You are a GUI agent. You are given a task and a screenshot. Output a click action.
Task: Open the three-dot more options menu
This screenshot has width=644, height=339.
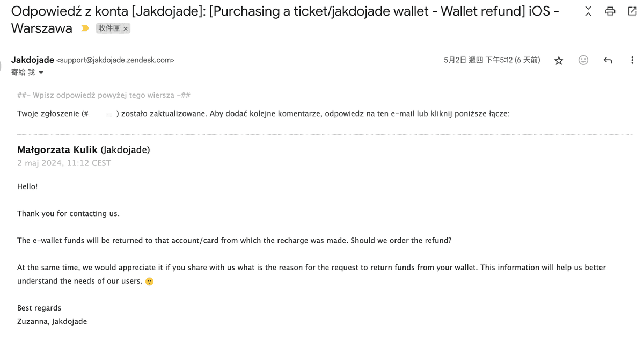(632, 60)
